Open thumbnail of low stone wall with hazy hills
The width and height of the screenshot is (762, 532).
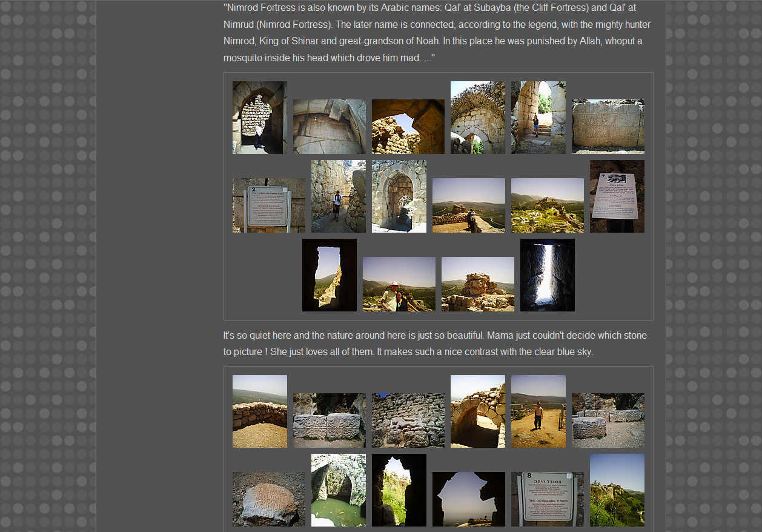pos(259,411)
